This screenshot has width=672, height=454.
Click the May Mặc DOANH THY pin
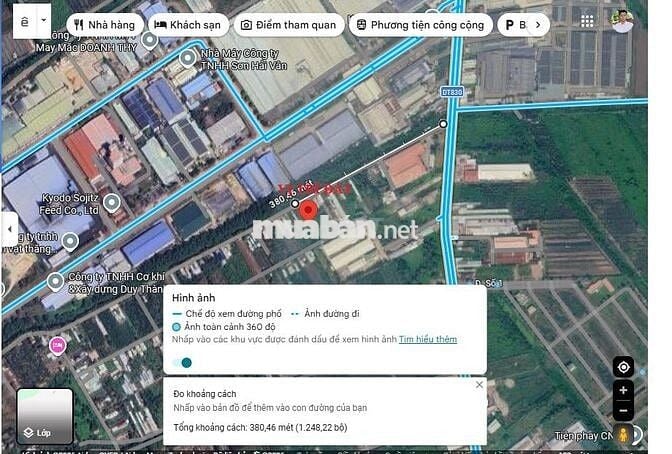(x=149, y=41)
